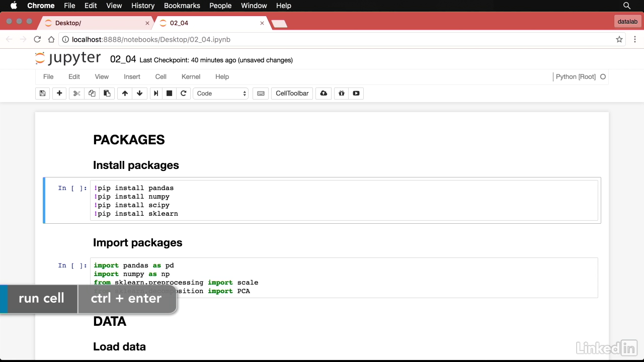Move selected cell down arrow
Image resolution: width=644 pixels, height=362 pixels.
[x=139, y=94]
